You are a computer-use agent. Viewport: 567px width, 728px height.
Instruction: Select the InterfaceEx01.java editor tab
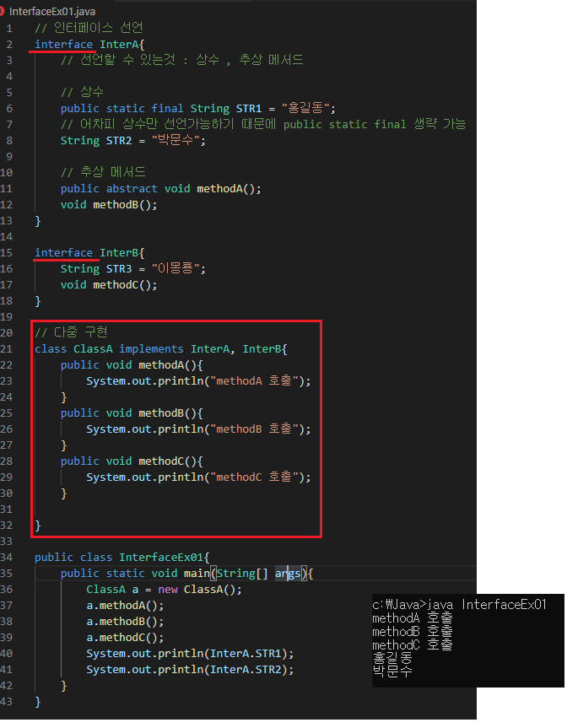pos(48,11)
